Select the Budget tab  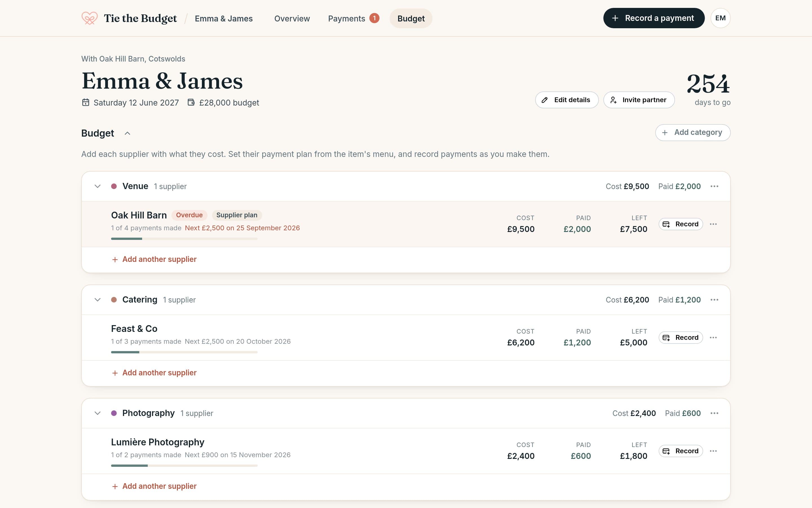click(x=411, y=18)
